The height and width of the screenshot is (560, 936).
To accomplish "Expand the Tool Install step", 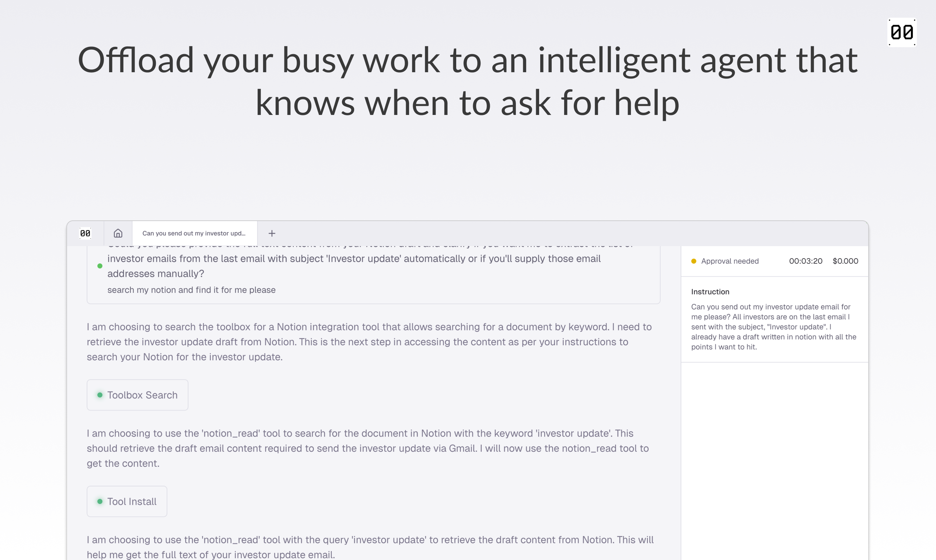I will pos(127,501).
